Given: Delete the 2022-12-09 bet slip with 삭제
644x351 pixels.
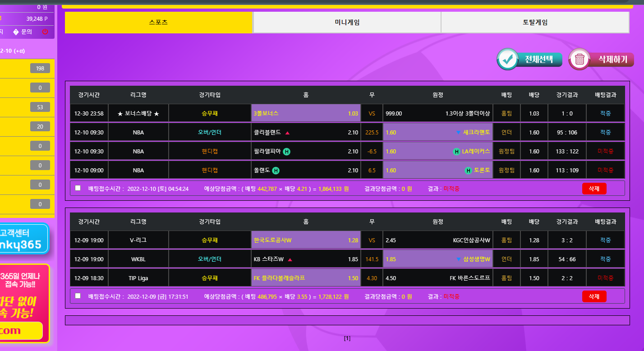Looking at the screenshot, I should pyautogui.click(x=594, y=296).
